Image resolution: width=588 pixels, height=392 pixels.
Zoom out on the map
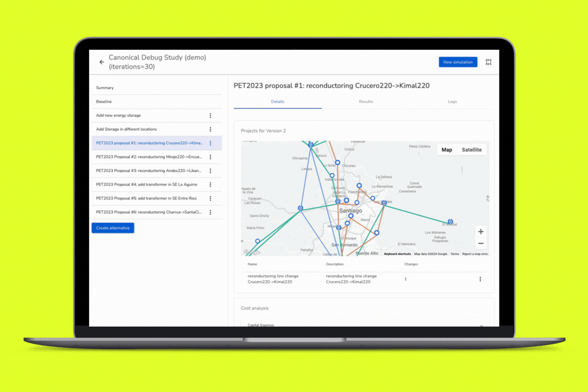coord(481,244)
